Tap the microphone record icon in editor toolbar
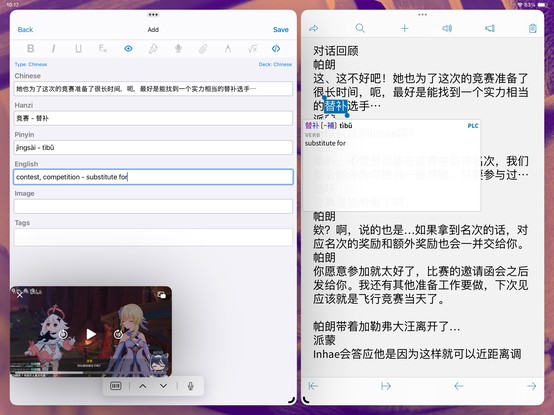The width and height of the screenshot is (554, 415). [x=178, y=48]
